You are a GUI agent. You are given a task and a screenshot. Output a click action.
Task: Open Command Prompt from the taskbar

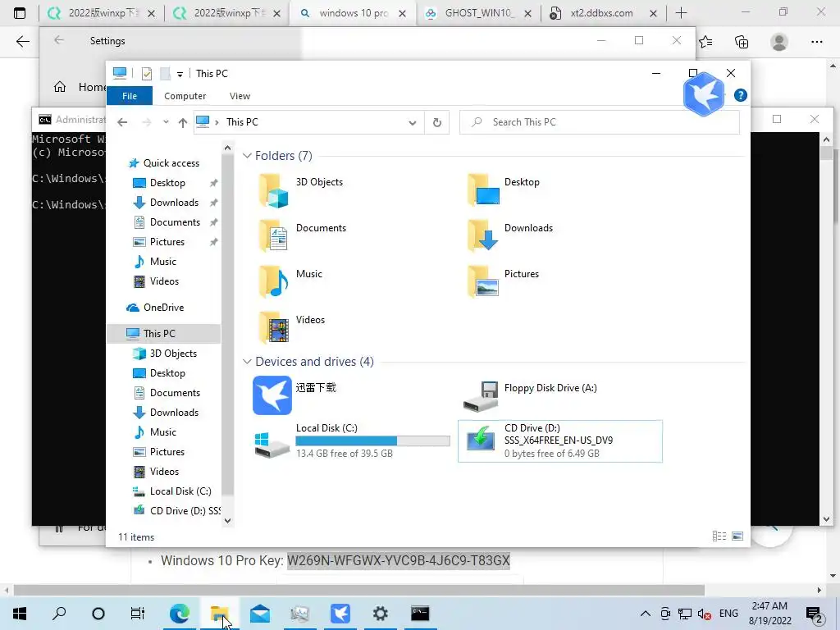[420, 613]
